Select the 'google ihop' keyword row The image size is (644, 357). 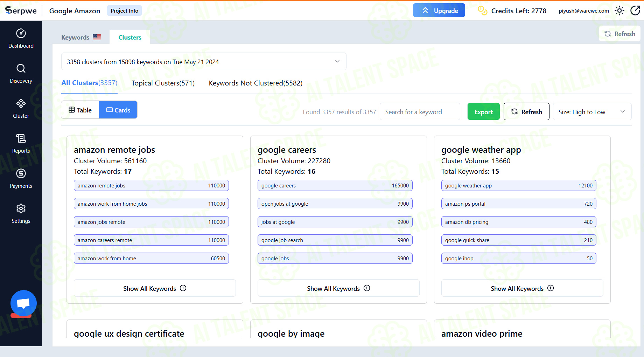tap(519, 258)
